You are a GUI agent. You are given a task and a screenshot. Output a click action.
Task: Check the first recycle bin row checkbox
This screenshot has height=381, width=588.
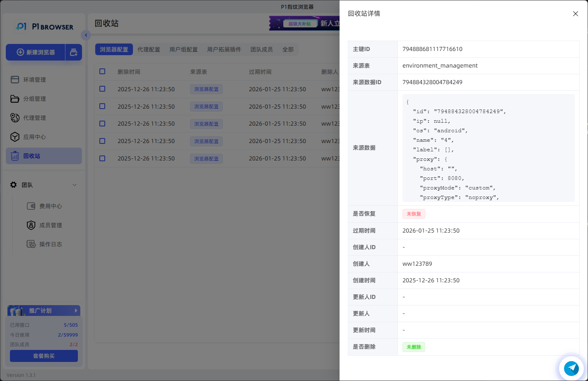(x=102, y=89)
